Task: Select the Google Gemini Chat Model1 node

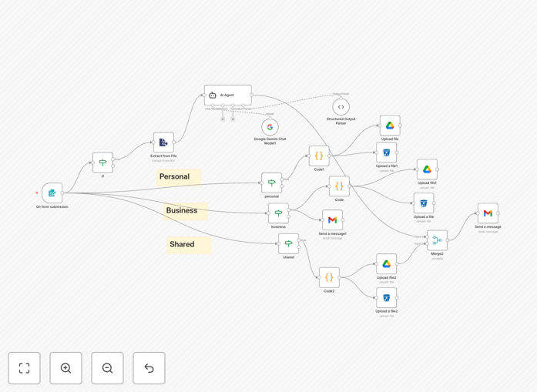Action: click(270, 127)
